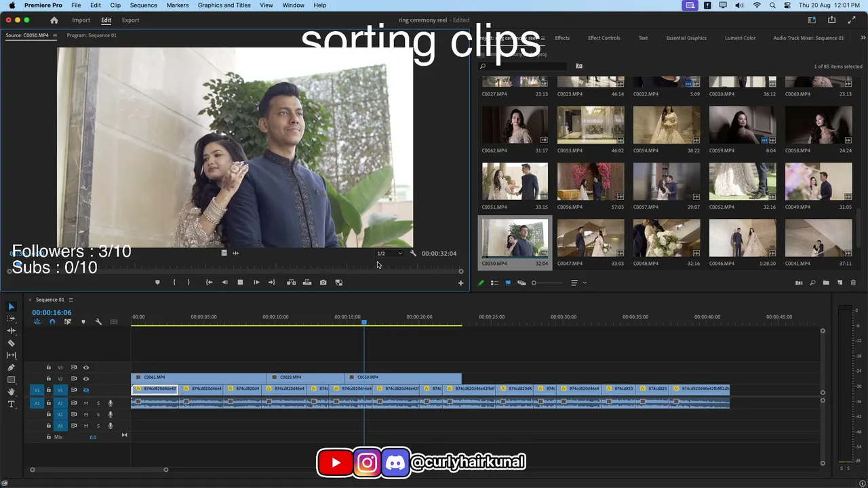Open Sort Icons dropdown in Project panel
The height and width of the screenshot is (488, 868).
[x=578, y=283]
